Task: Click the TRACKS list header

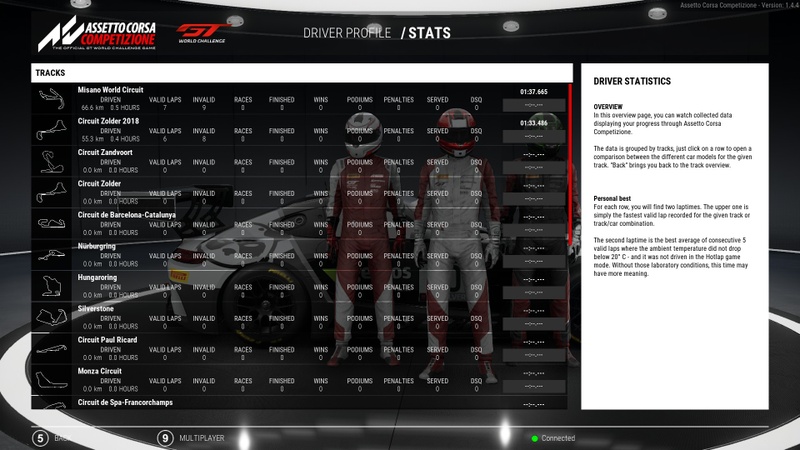Action: tap(302, 73)
